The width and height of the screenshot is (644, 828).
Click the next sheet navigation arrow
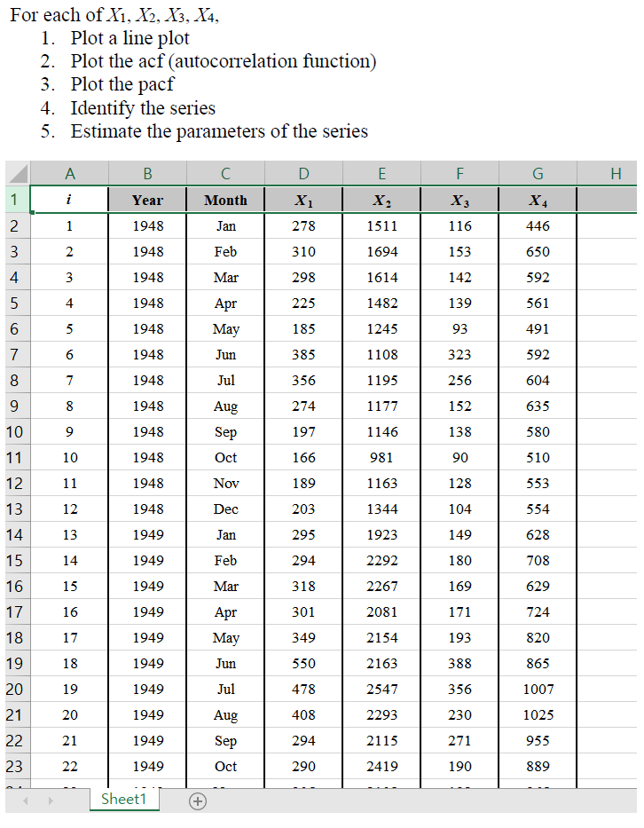(x=52, y=800)
